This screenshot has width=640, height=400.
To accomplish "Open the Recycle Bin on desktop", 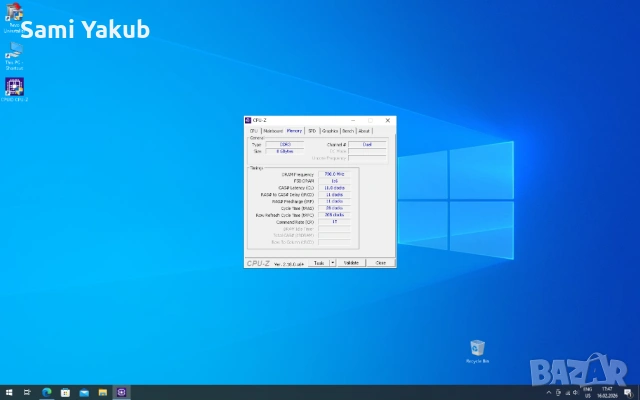I will click(x=478, y=349).
